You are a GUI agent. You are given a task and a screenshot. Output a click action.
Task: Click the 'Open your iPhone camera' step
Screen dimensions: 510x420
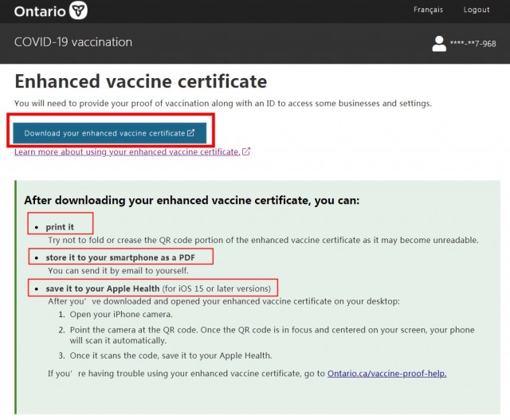pos(121,314)
